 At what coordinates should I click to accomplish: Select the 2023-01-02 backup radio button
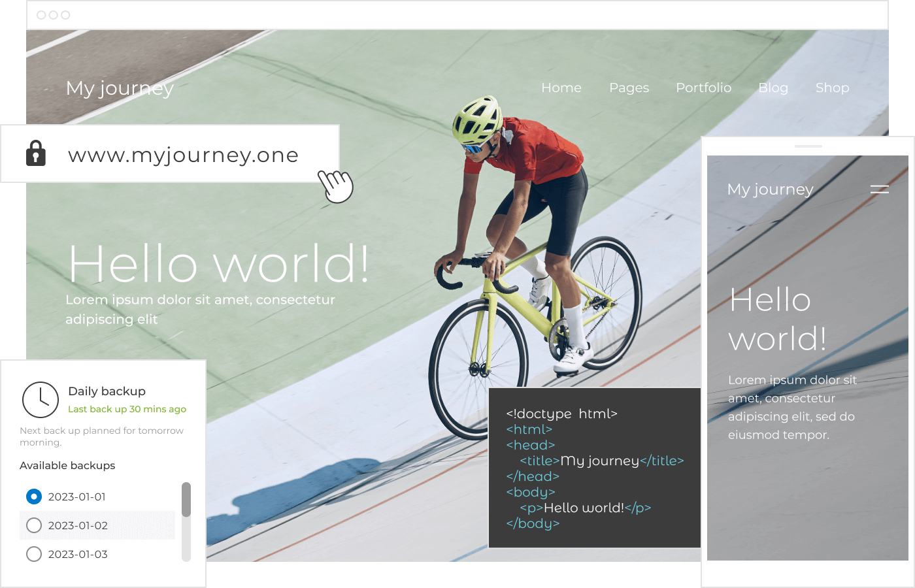click(34, 525)
